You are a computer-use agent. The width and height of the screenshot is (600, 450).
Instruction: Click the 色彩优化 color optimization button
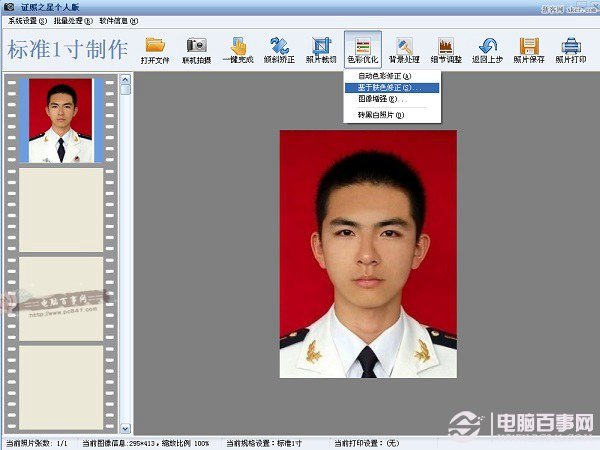[x=363, y=50]
